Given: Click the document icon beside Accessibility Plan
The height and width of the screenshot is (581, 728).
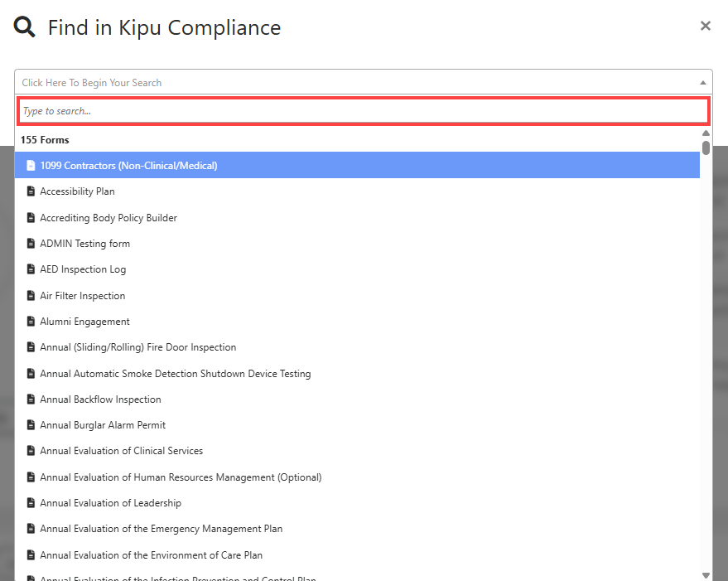Looking at the screenshot, I should [x=31, y=191].
